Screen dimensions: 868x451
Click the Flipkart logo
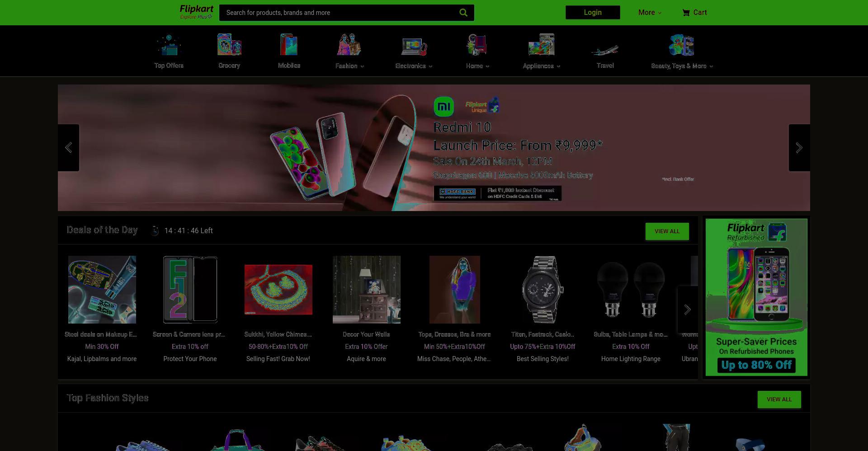pos(196,9)
